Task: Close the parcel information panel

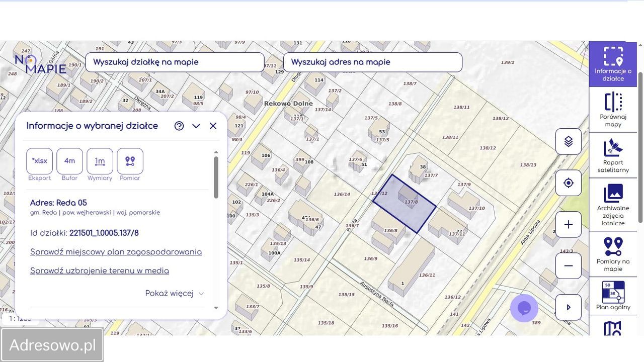Action: click(x=213, y=126)
